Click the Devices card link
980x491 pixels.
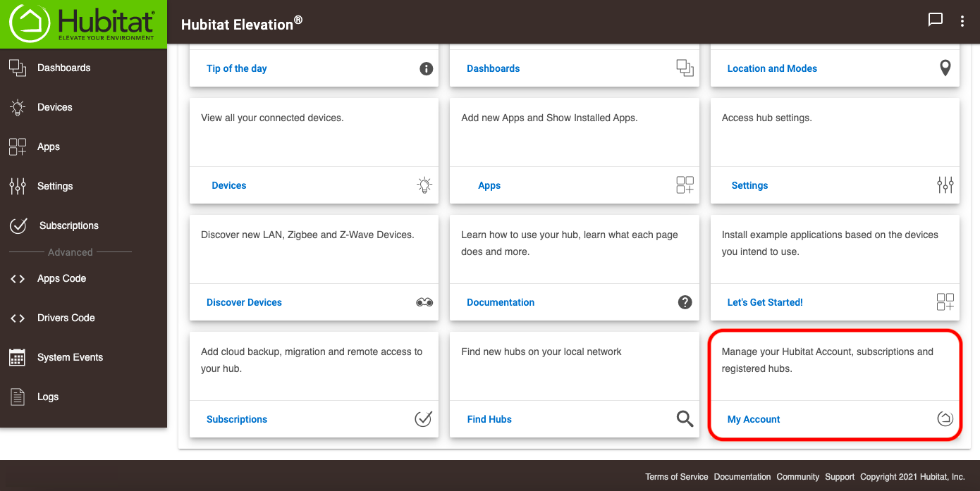(x=229, y=185)
